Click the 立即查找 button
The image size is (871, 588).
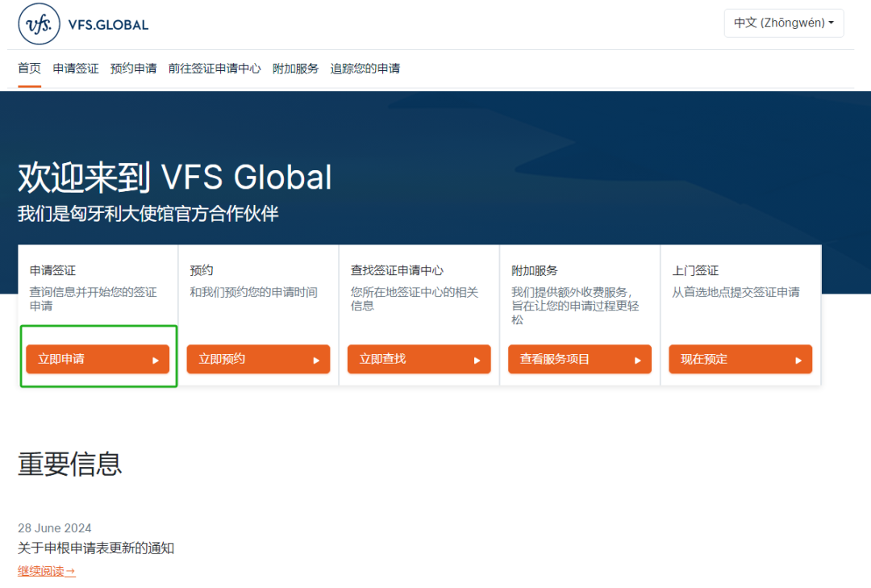[x=419, y=359]
